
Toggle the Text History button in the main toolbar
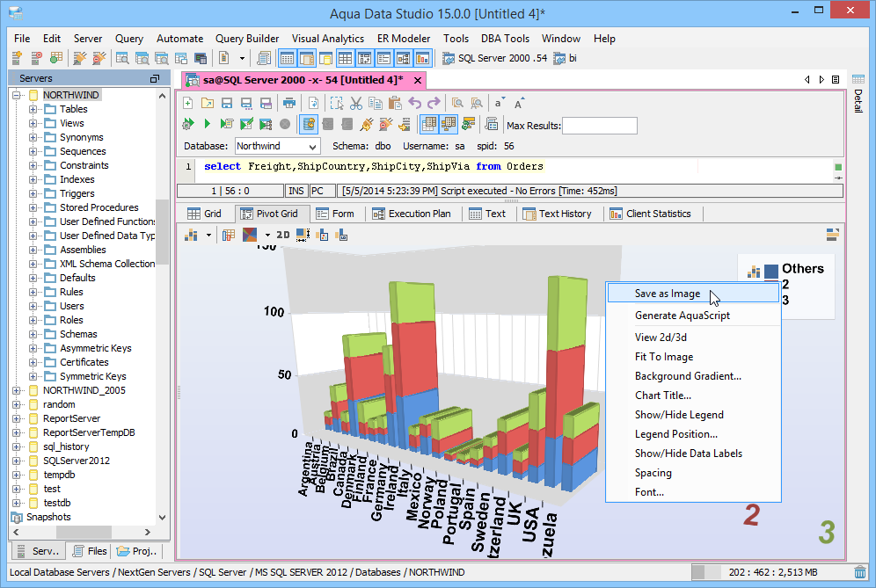coord(306,57)
